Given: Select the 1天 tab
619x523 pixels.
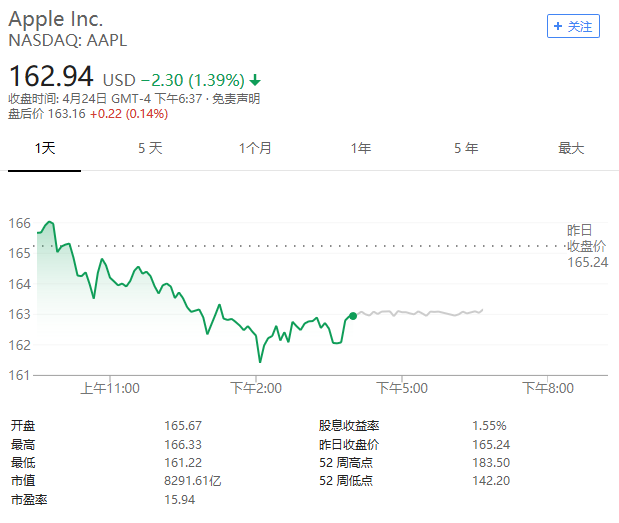Looking at the screenshot, I should 44,148.
